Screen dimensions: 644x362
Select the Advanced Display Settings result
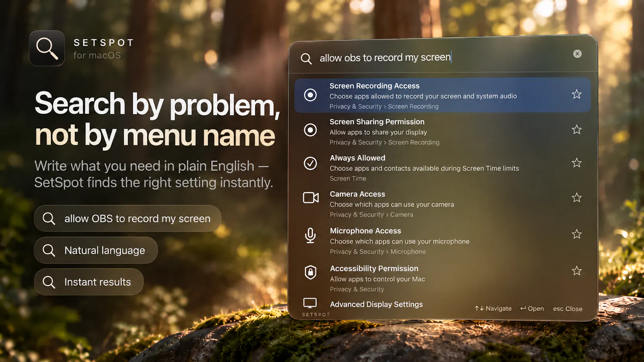(376, 304)
